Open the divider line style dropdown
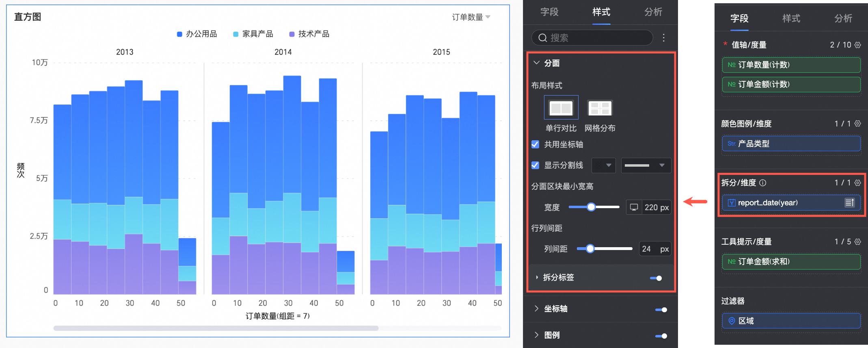This screenshot has height=348, width=868. [x=646, y=165]
